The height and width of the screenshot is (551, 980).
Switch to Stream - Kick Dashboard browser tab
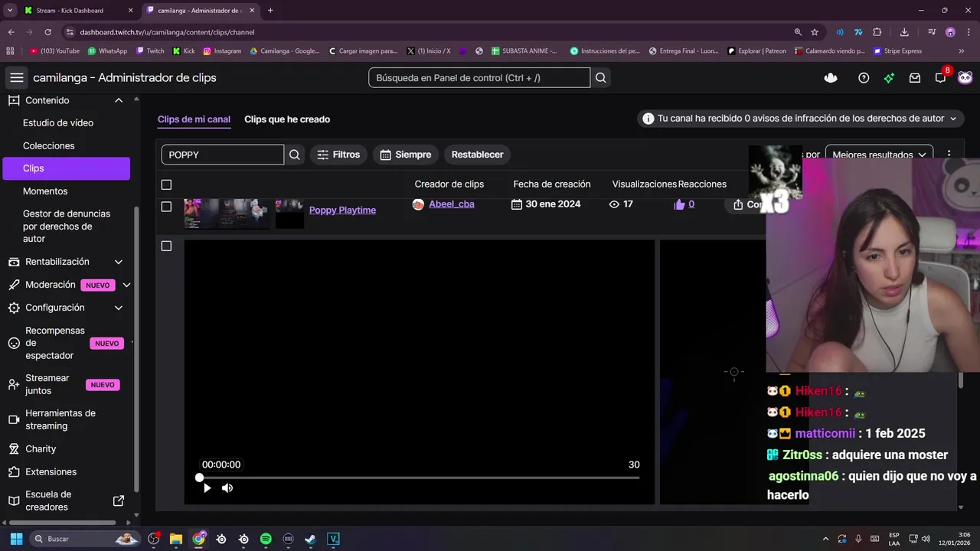(x=77, y=11)
